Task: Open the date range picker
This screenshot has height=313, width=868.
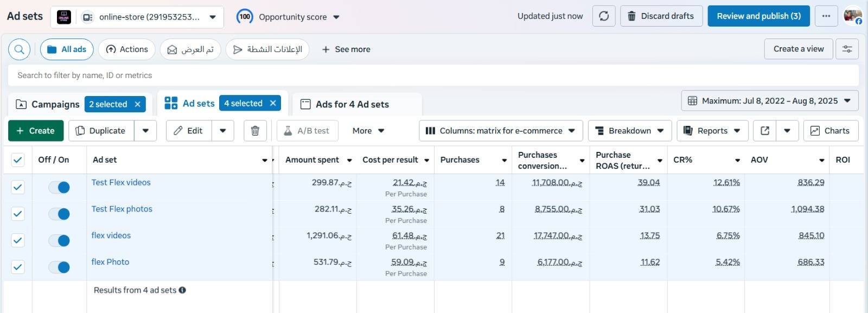Action: coord(769,101)
